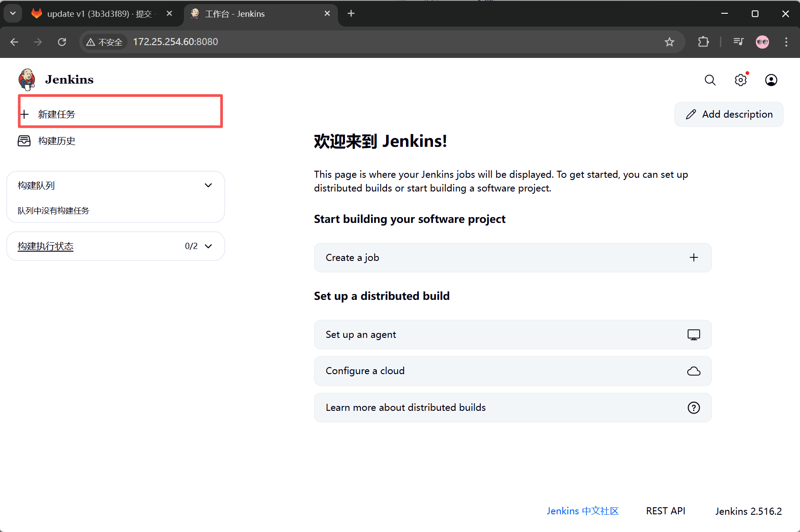Open the browser three-dot menu
The width and height of the screenshot is (800, 532).
click(786, 42)
